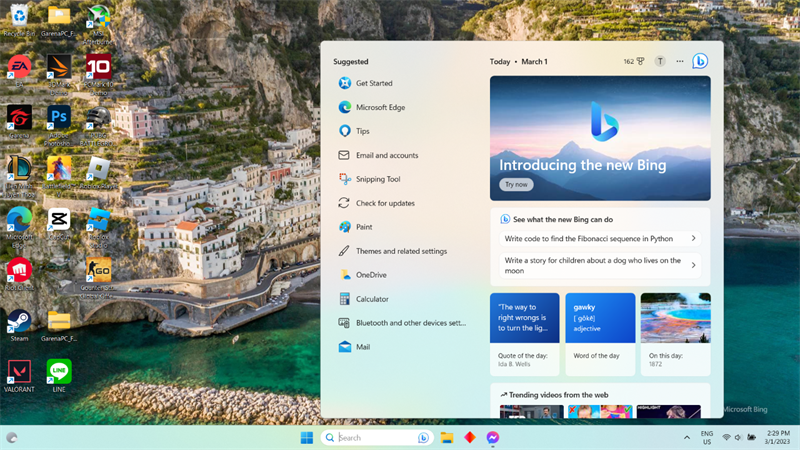Launch the Battlefield V shortcut
Viewport: 800px width, 450px height.
coord(59,176)
